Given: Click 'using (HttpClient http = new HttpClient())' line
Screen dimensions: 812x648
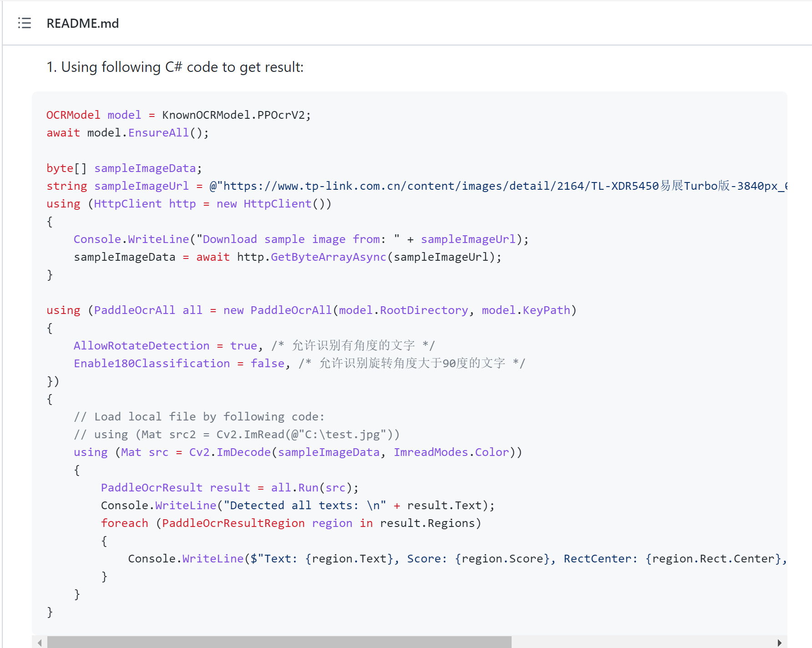Looking at the screenshot, I should click(x=189, y=203).
